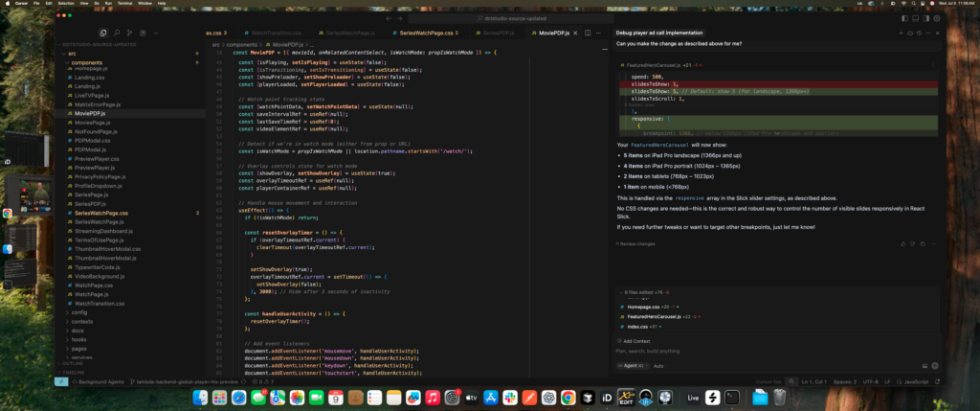Toggle primary sidebar layout icon
Screen dimensions: 980x411
[904, 19]
